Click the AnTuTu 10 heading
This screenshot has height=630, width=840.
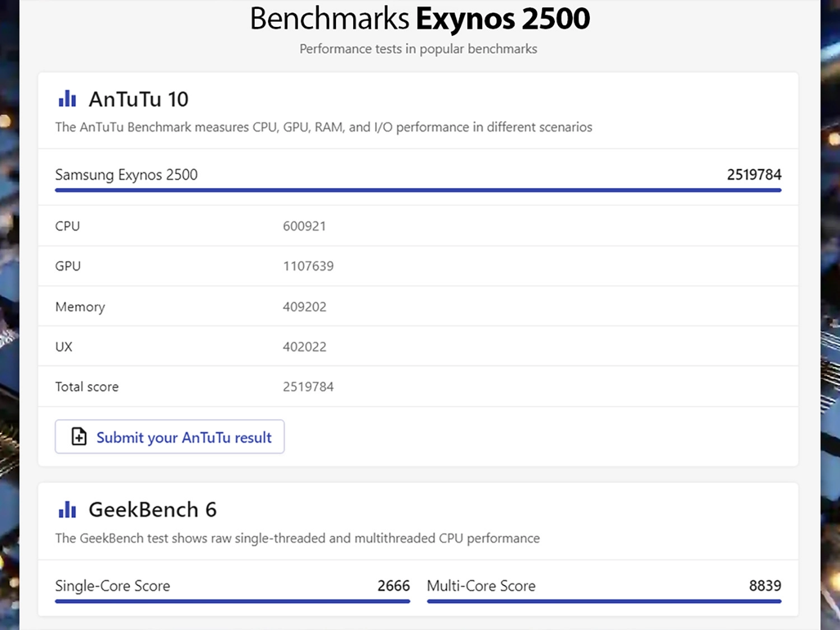[138, 99]
